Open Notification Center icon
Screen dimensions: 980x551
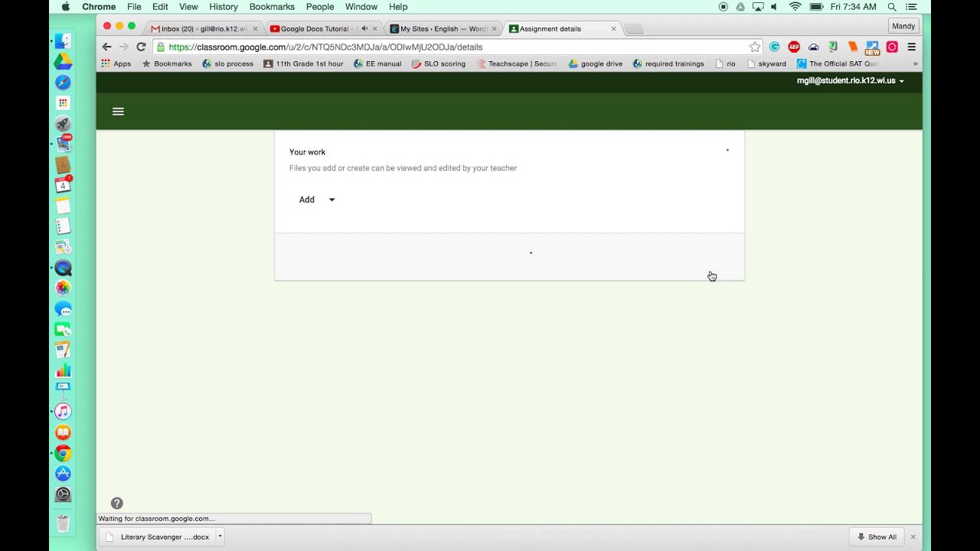pos(911,7)
